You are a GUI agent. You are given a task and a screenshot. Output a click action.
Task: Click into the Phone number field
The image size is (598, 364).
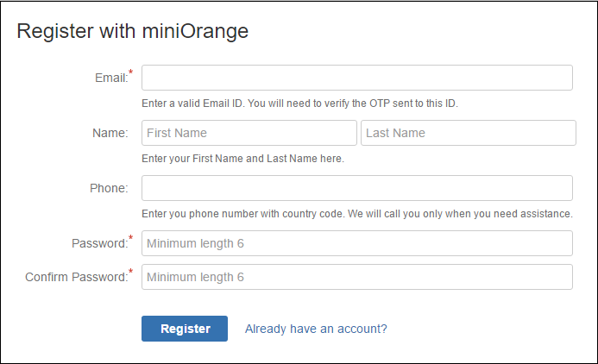[x=357, y=188]
